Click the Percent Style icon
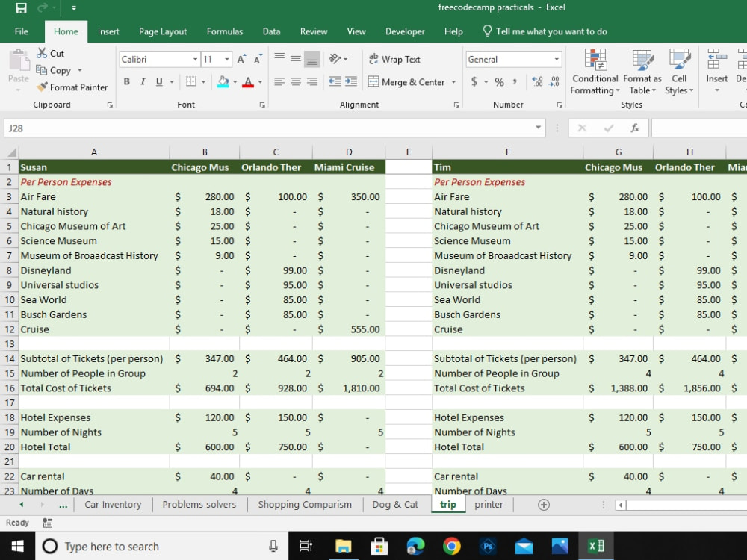The width and height of the screenshot is (747, 560). point(499,82)
